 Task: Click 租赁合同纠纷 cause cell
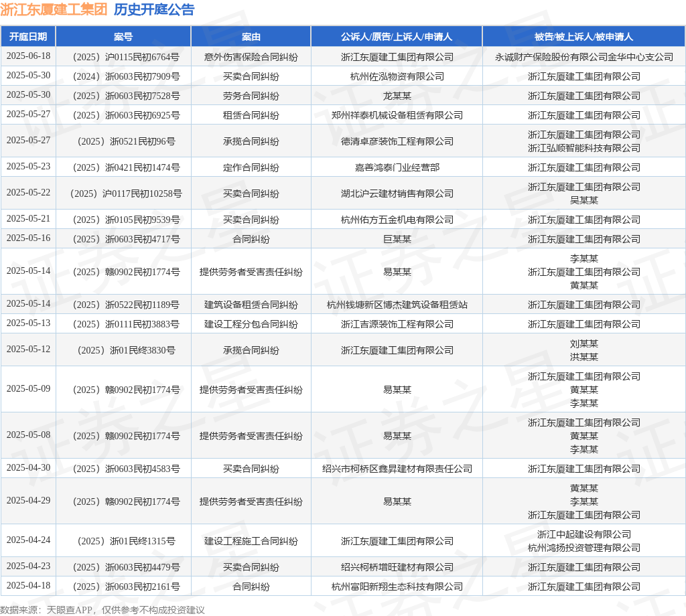click(x=251, y=115)
